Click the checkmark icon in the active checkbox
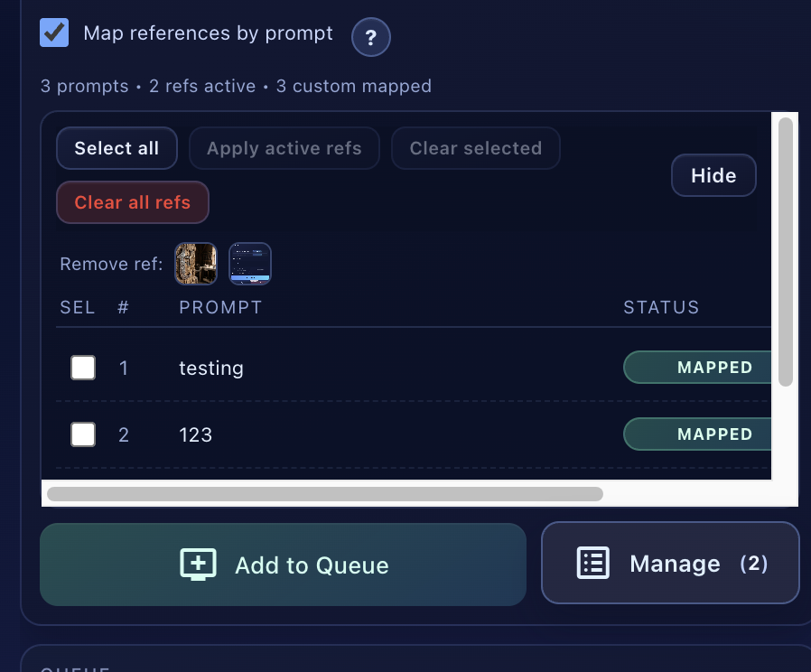The width and height of the screenshot is (811, 672). 53,32
